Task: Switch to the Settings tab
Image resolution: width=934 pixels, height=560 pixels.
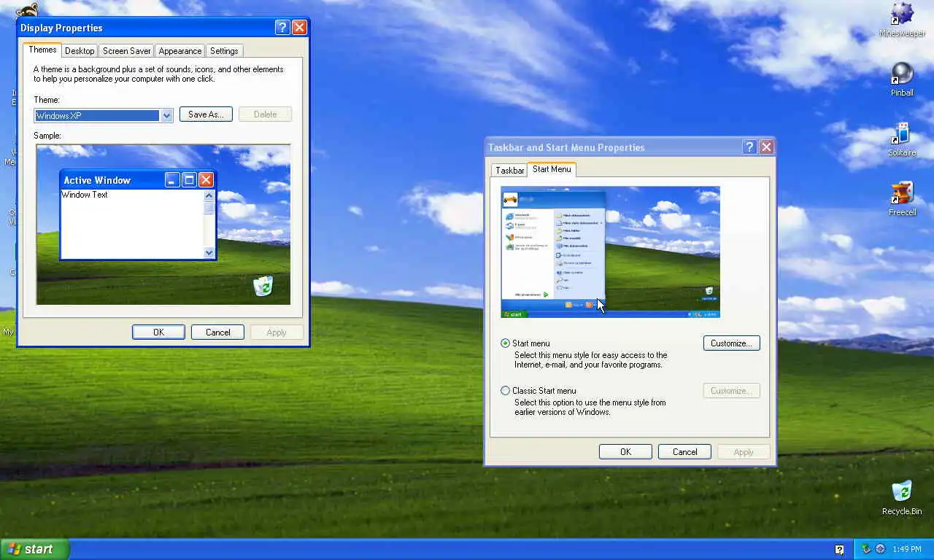Action: pos(224,51)
